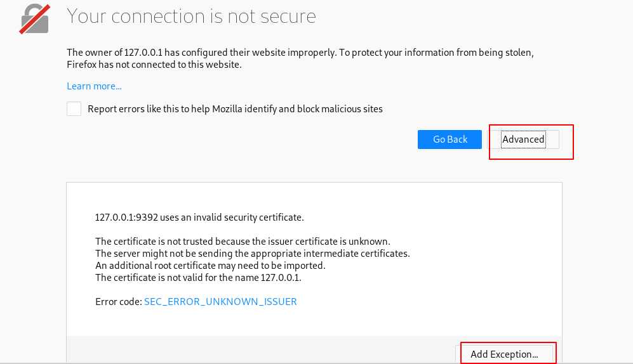Click the 'Error code:' label
Image resolution: width=633 pixels, height=364 pixels.
pos(118,302)
